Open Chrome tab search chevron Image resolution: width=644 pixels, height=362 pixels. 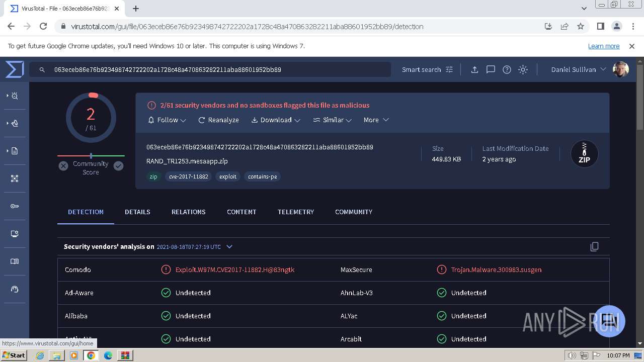pyautogui.click(x=584, y=8)
